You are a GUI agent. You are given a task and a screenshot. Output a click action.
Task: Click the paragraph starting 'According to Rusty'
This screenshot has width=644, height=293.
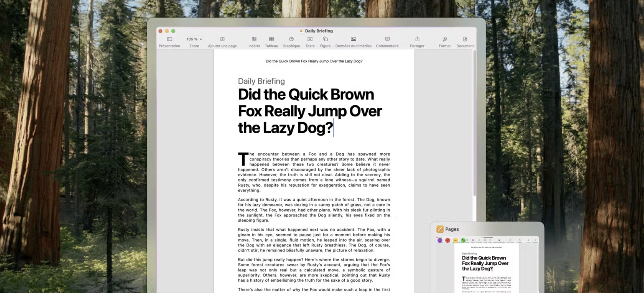coord(314,210)
